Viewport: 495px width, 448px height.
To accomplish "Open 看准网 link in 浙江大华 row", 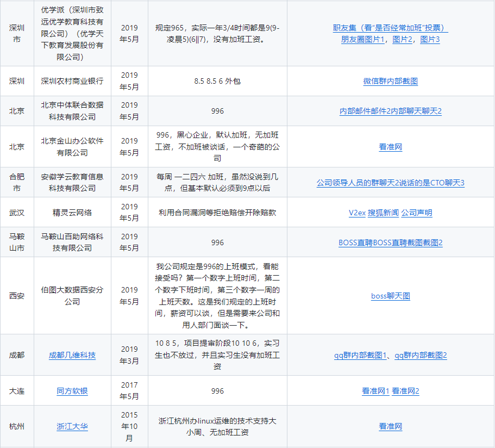I will pos(391,426).
